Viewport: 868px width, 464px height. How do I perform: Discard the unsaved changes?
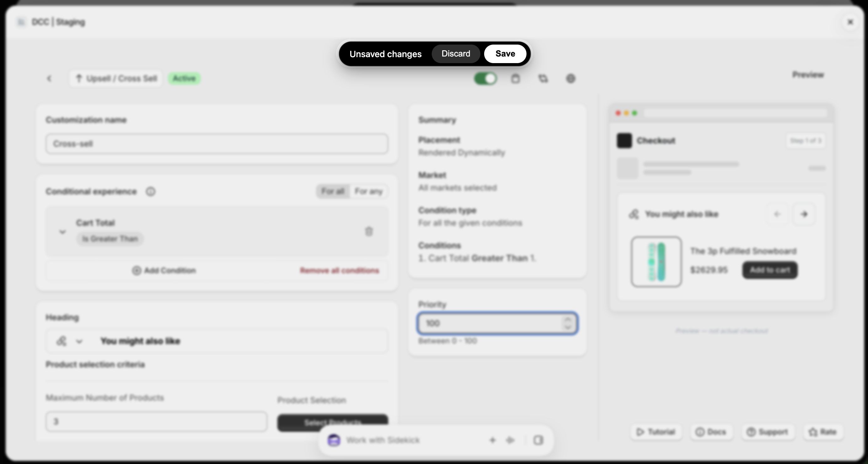point(456,54)
